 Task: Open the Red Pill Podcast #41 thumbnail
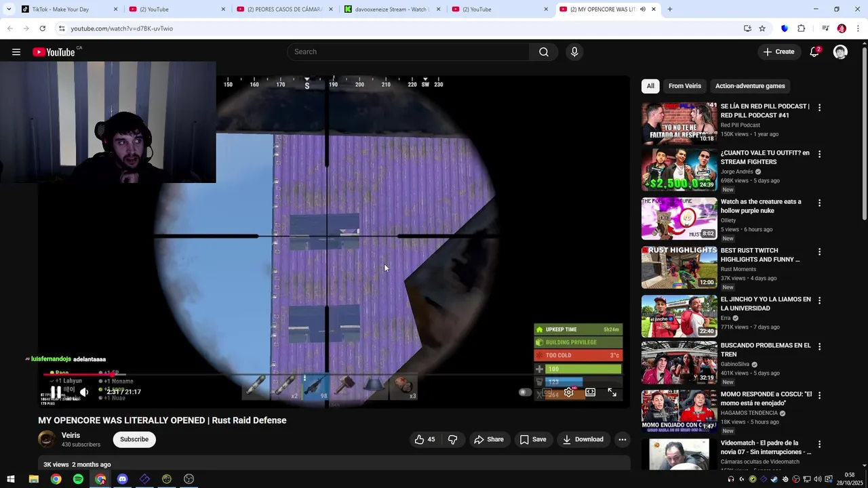pyautogui.click(x=679, y=123)
